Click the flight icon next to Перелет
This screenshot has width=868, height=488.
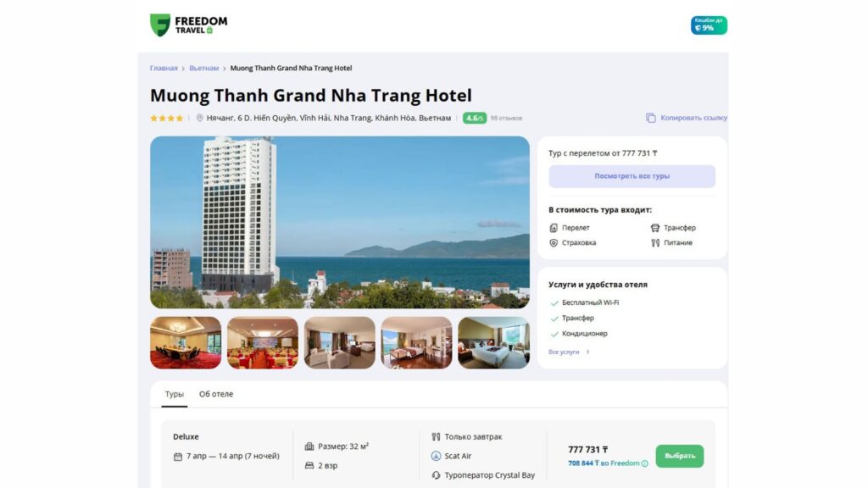tap(554, 228)
